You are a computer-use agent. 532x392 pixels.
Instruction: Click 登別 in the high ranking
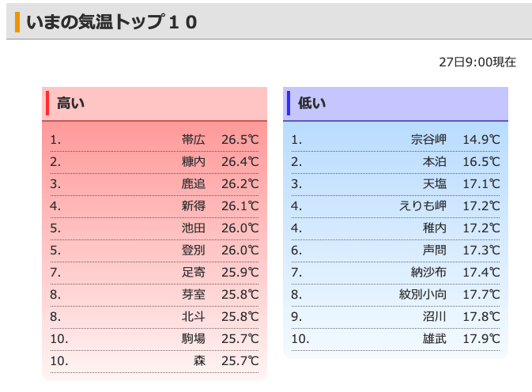pos(193,251)
